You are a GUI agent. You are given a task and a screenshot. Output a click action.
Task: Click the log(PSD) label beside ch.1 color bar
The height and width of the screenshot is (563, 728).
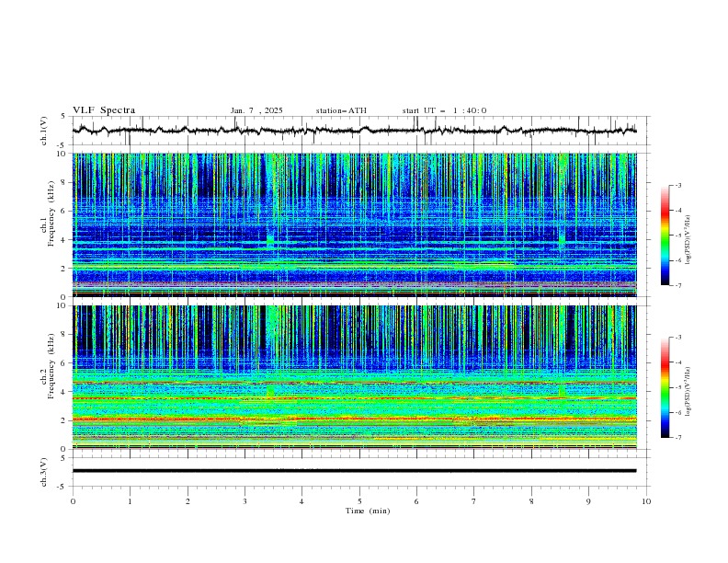pos(688,240)
